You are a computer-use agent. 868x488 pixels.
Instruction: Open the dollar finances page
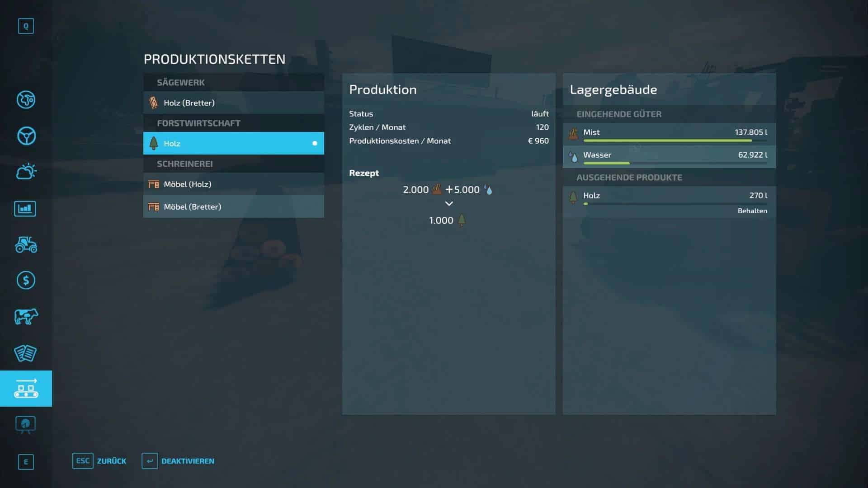point(26,280)
